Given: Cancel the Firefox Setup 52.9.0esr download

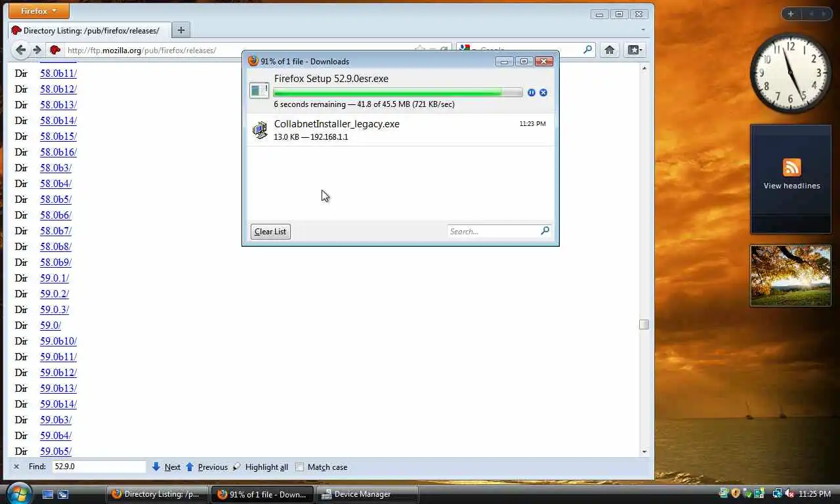Looking at the screenshot, I should 543,93.
